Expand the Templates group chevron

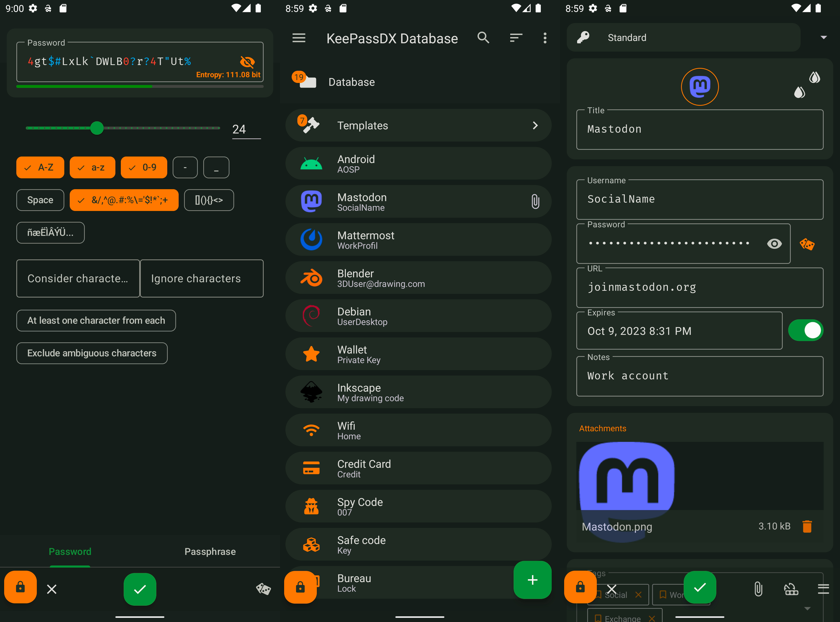535,125
